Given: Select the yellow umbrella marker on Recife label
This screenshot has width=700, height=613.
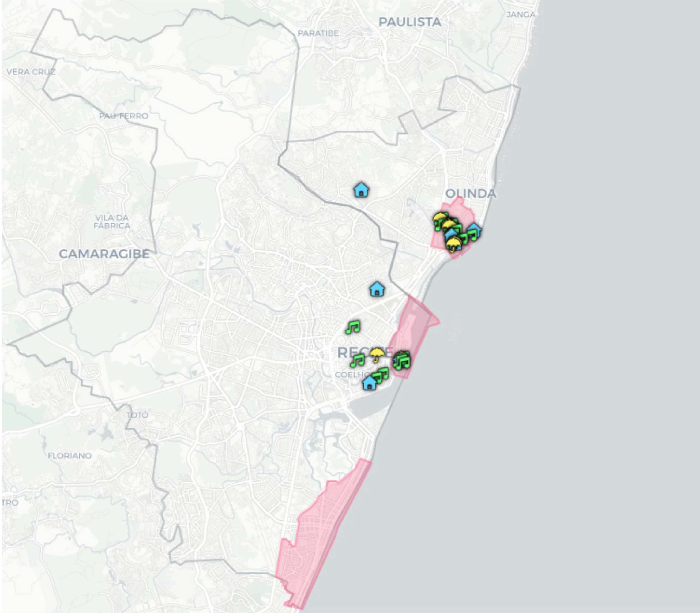Looking at the screenshot, I should pos(377,354).
